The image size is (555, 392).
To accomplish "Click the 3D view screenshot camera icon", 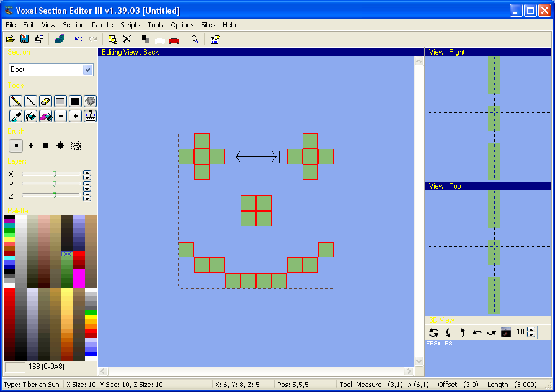I will 506,332.
